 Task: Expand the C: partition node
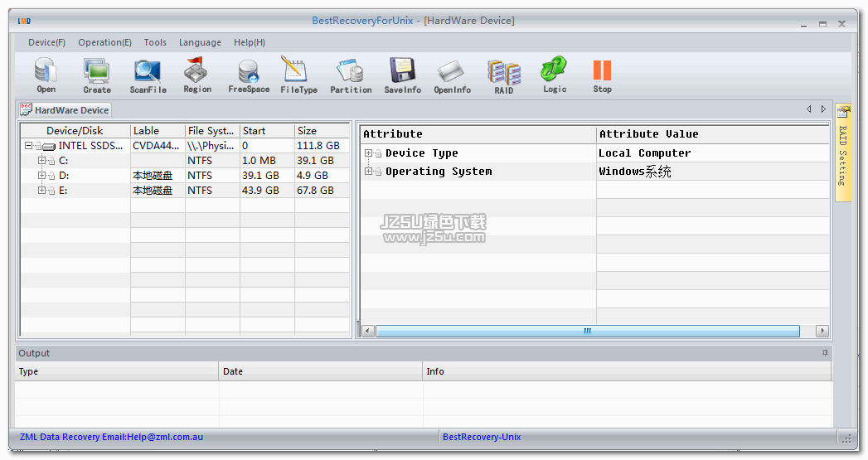41,161
